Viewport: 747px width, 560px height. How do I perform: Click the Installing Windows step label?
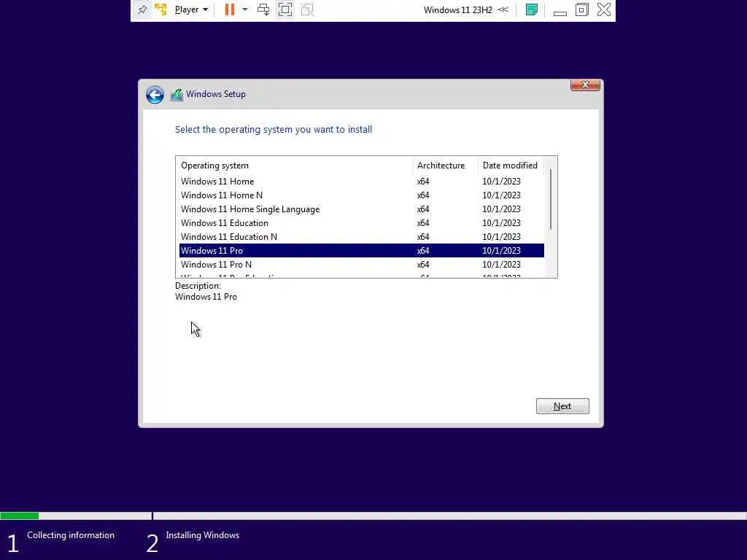click(203, 535)
